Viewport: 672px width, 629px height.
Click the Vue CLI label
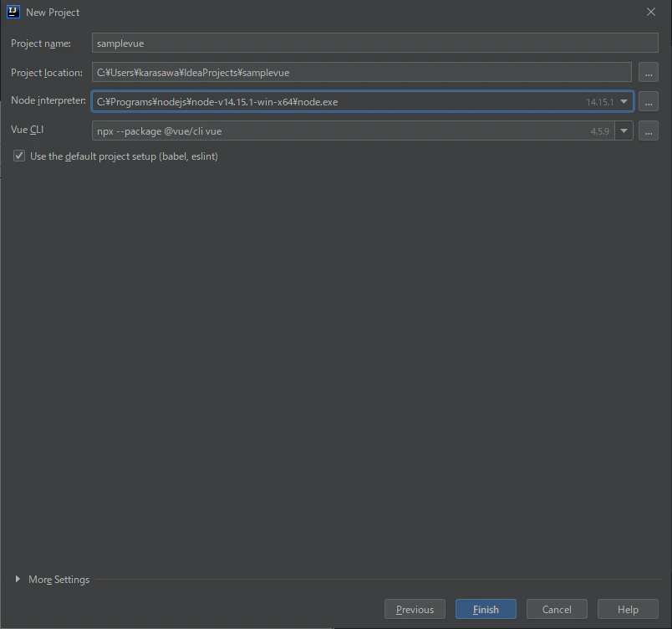pyautogui.click(x=27, y=130)
